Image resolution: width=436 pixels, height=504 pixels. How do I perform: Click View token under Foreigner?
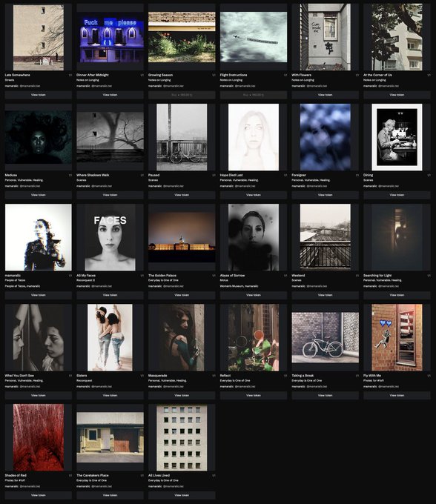pyautogui.click(x=325, y=195)
